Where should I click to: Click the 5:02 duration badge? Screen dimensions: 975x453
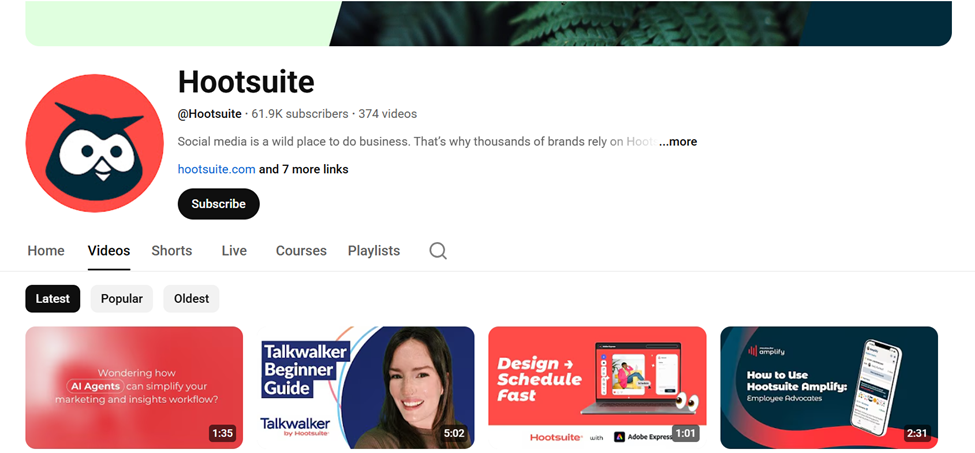coord(454,433)
